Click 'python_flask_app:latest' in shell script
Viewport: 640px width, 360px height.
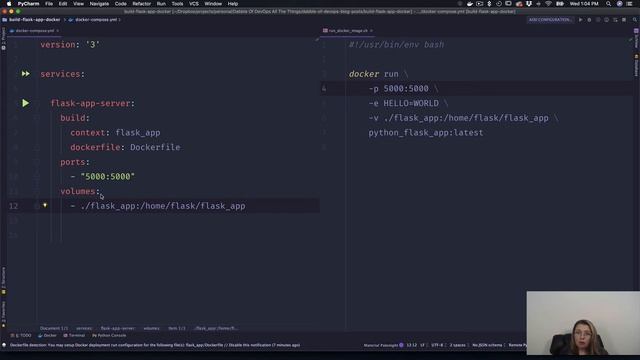coord(426,133)
